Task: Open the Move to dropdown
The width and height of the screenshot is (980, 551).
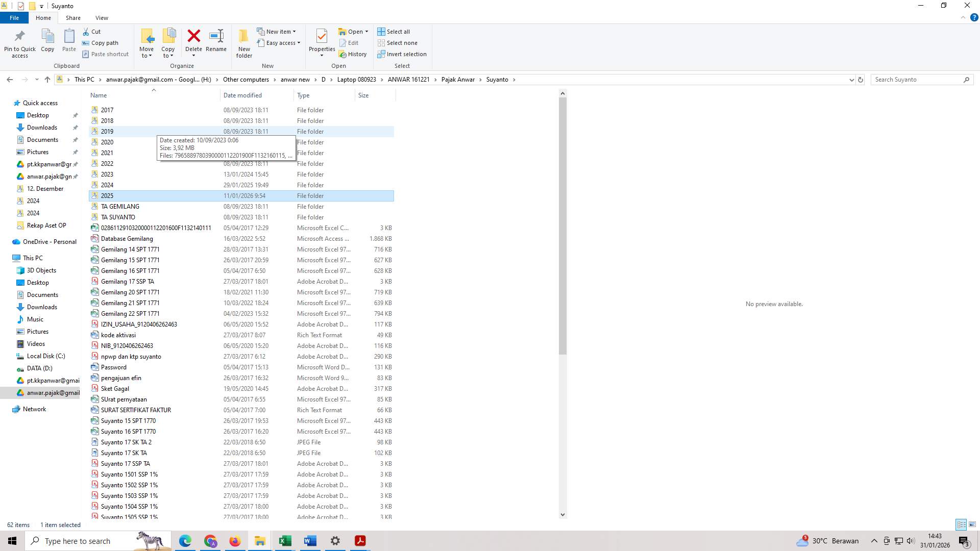Action: pyautogui.click(x=146, y=43)
